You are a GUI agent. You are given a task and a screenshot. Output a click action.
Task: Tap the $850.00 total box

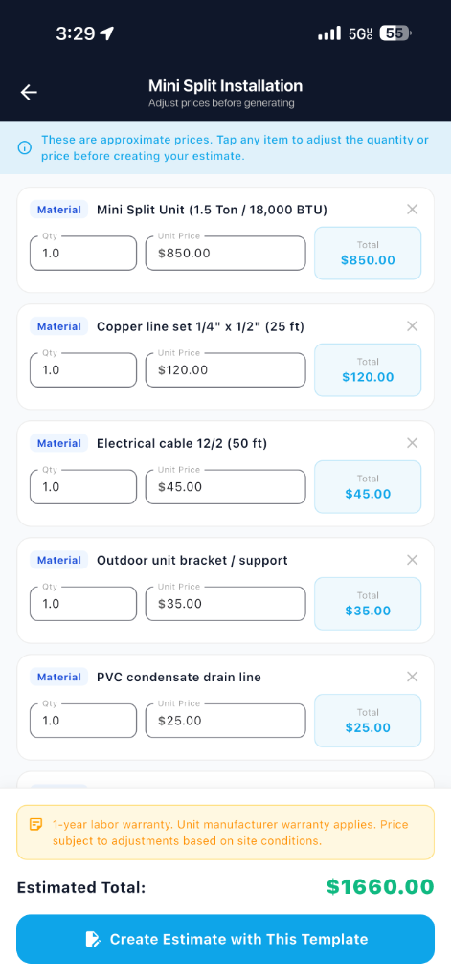[368, 253]
